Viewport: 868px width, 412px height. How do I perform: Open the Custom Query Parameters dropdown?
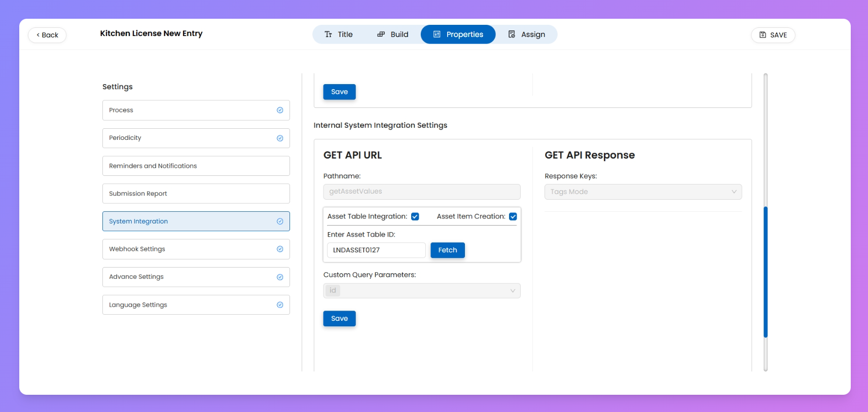(422, 291)
